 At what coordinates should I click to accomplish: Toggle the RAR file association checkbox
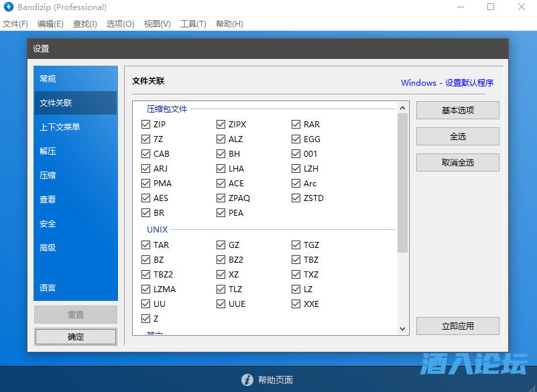click(296, 125)
